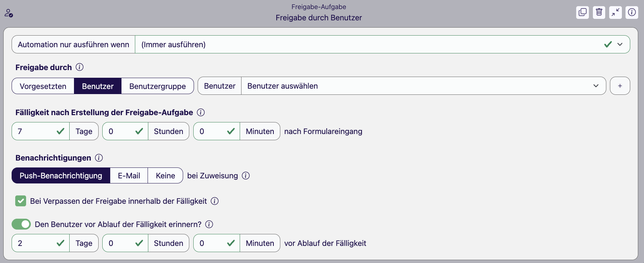Open the Automation nur ausführen wenn dropdown
644x263 pixels.
click(x=382, y=44)
